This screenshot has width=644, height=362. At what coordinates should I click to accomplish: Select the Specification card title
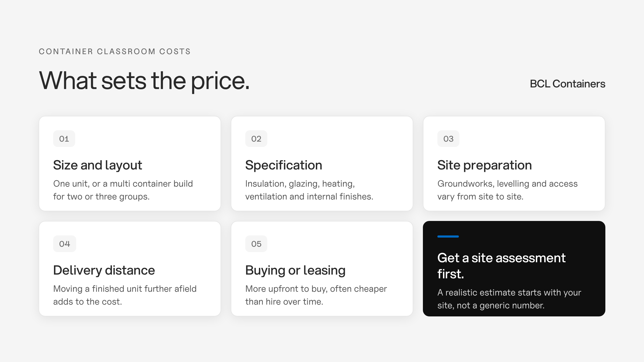coord(284,165)
